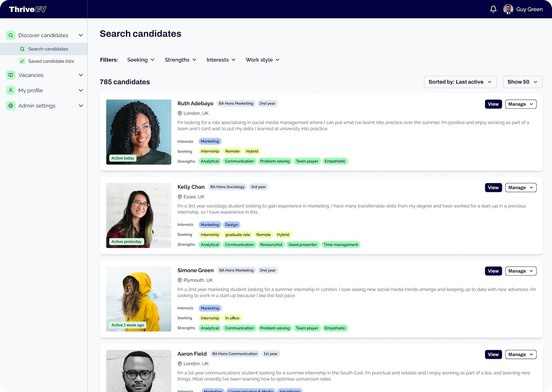Image resolution: width=552 pixels, height=392 pixels.
Task: Select Search candidates in sidebar
Action: [44, 49]
